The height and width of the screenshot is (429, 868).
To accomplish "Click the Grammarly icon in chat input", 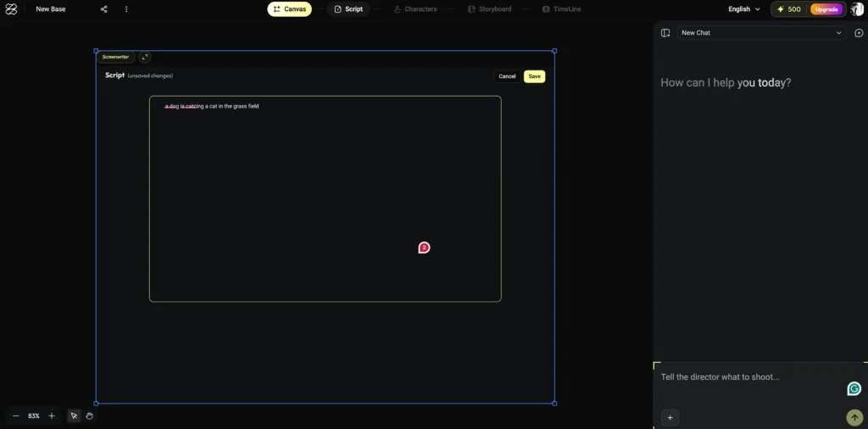I will [854, 388].
